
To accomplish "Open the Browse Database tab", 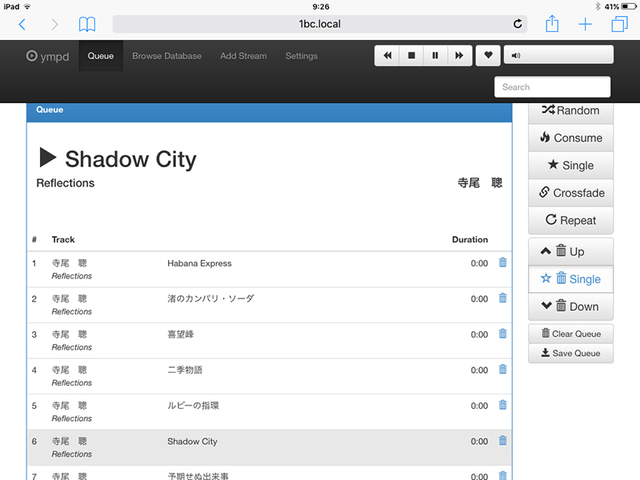I will tap(167, 56).
